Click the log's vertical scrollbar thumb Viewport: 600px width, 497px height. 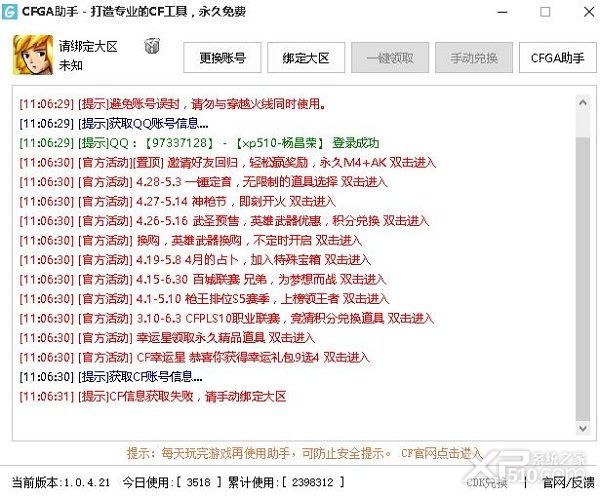click(x=583, y=279)
